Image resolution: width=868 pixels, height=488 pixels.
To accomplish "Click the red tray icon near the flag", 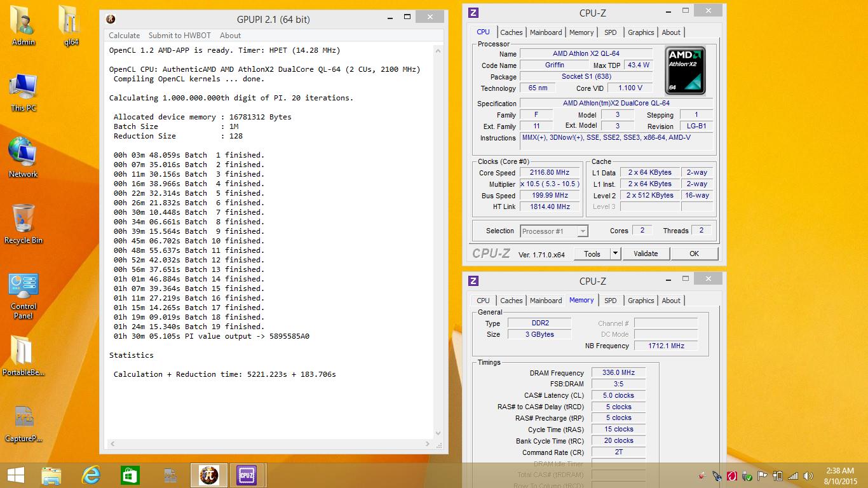I will pos(732,476).
